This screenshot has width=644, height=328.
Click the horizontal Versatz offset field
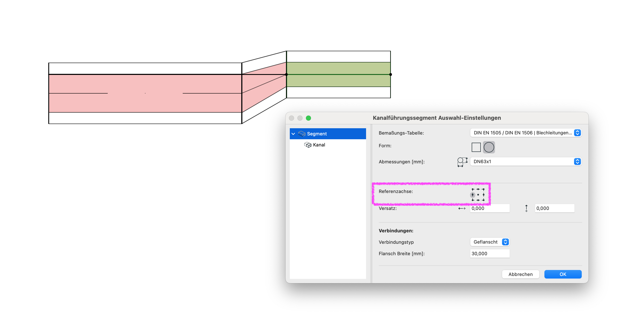[490, 208]
